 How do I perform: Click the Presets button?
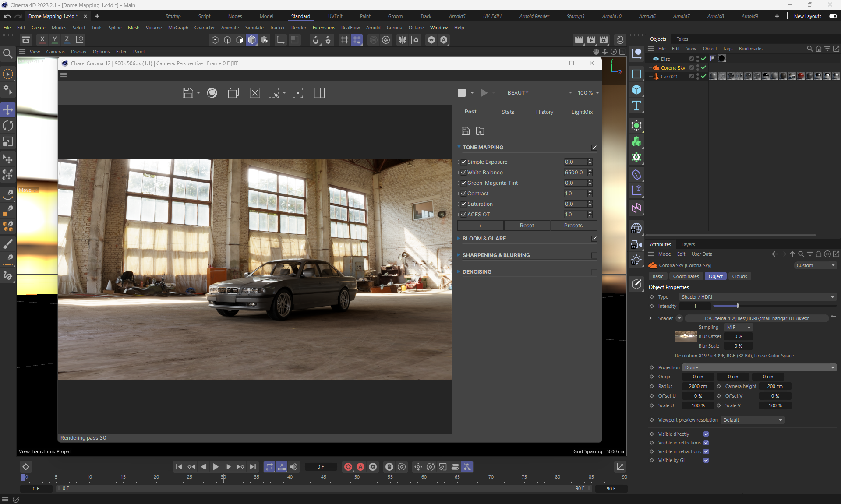573,226
